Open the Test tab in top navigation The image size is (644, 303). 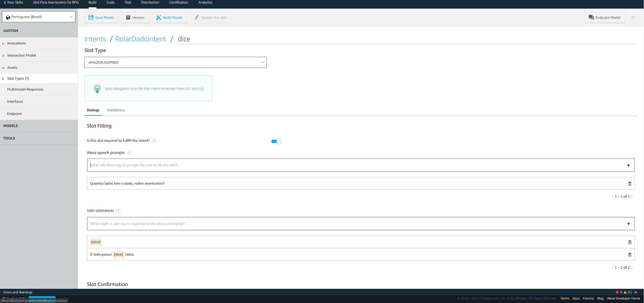click(128, 3)
